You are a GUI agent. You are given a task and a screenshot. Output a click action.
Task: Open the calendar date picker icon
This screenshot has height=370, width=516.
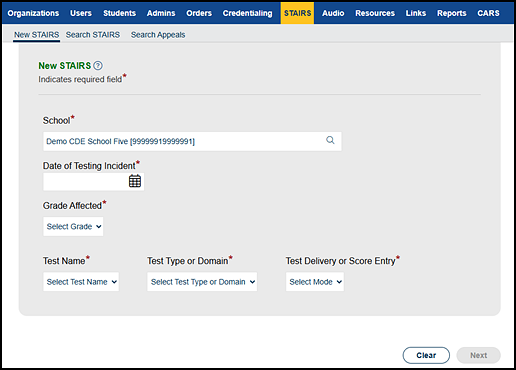pyautogui.click(x=135, y=181)
